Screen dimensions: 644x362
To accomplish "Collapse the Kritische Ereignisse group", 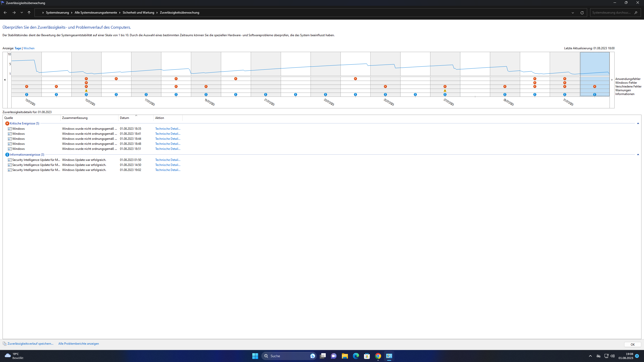I will pyautogui.click(x=638, y=123).
